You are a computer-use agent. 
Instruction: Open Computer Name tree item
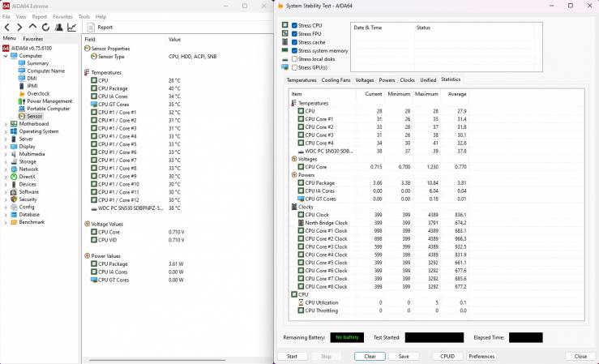(x=46, y=71)
